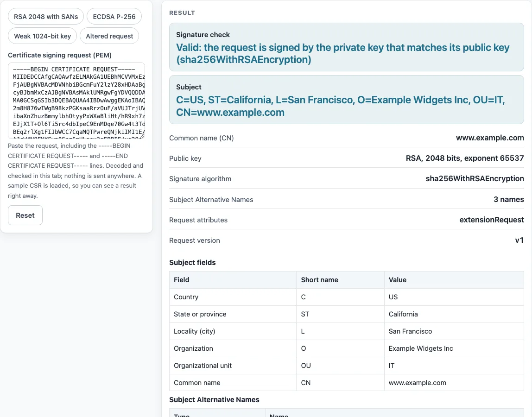Click the 'OU' short name cell
Viewport: 532px width, 417px height.
[x=340, y=366]
